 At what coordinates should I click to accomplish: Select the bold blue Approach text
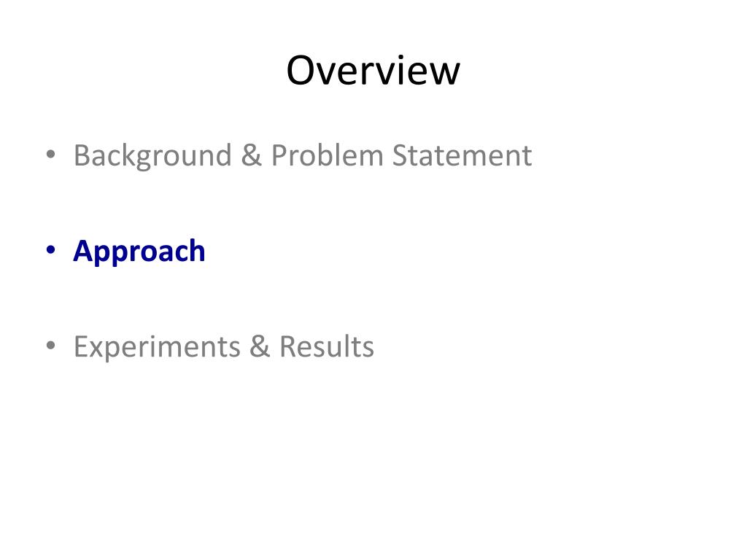[139, 251]
